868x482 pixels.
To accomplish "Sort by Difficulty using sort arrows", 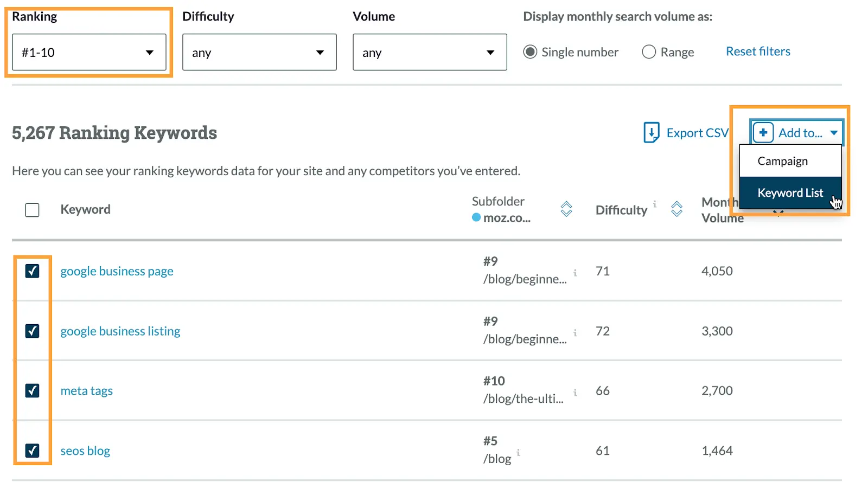I will (x=676, y=209).
